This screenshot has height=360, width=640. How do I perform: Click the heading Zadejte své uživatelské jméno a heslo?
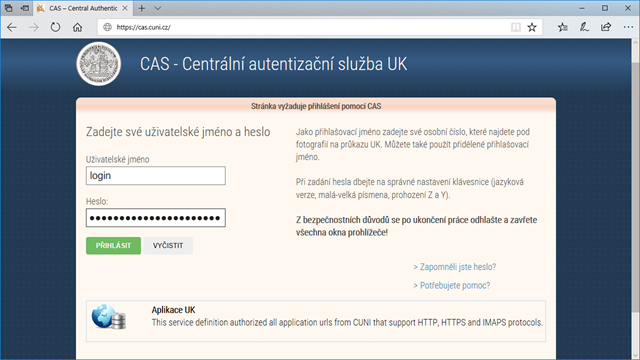[x=178, y=132]
